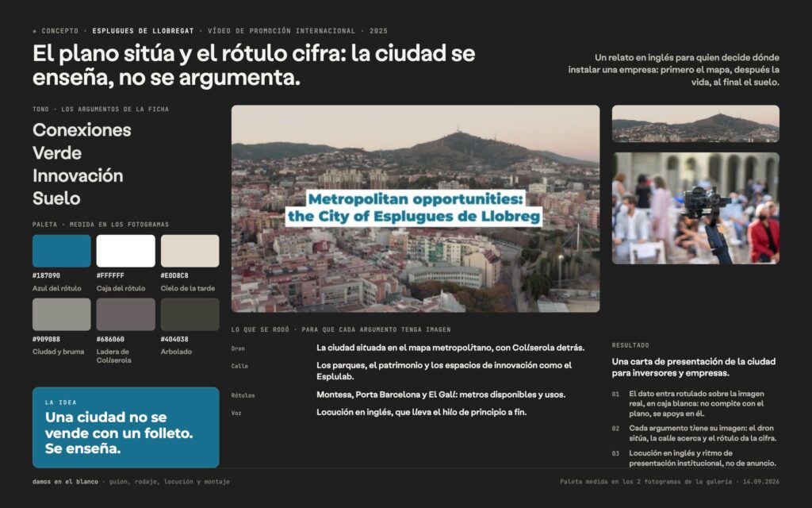The width and height of the screenshot is (812, 508).
Task: Pick the beige #E0D8C8 Cielo de la tarde swatch
Action: click(190, 251)
